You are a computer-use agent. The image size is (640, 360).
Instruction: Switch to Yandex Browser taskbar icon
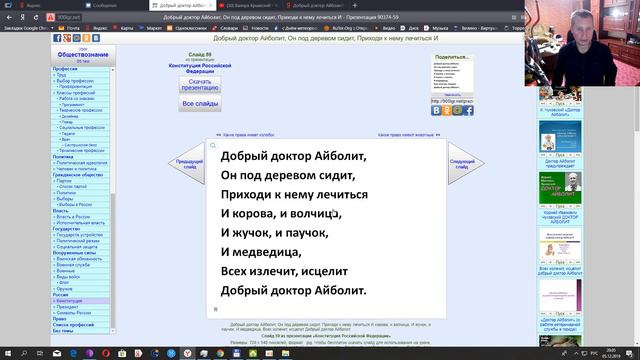[x=187, y=353]
